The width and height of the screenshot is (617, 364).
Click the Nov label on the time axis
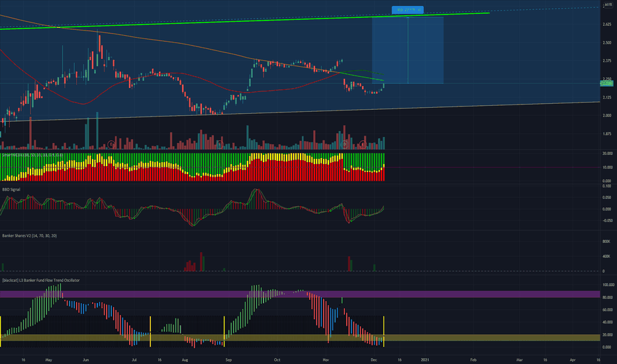326,359
